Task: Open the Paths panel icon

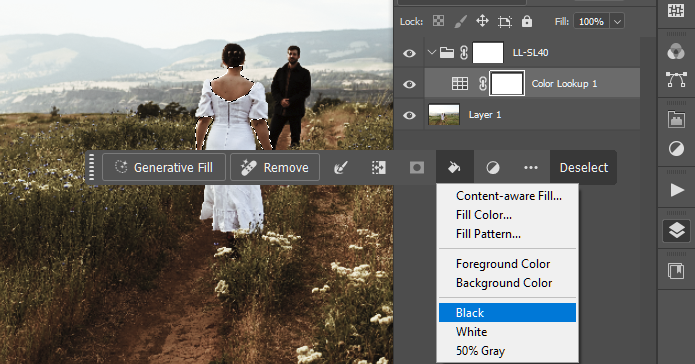Action: 676,80
